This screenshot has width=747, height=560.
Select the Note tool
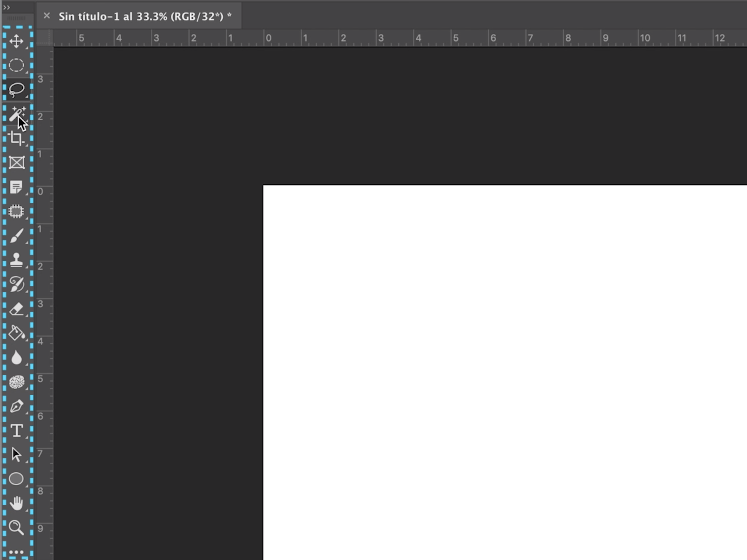click(x=16, y=187)
